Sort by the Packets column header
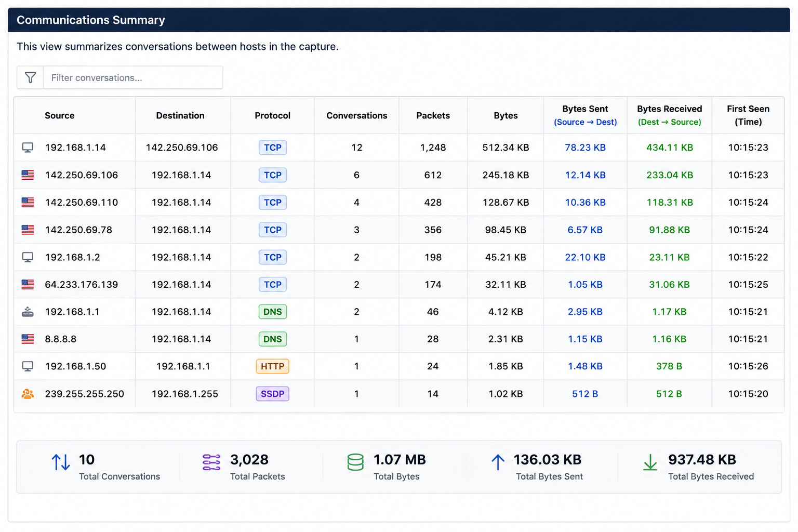798x532 pixels. click(433, 115)
